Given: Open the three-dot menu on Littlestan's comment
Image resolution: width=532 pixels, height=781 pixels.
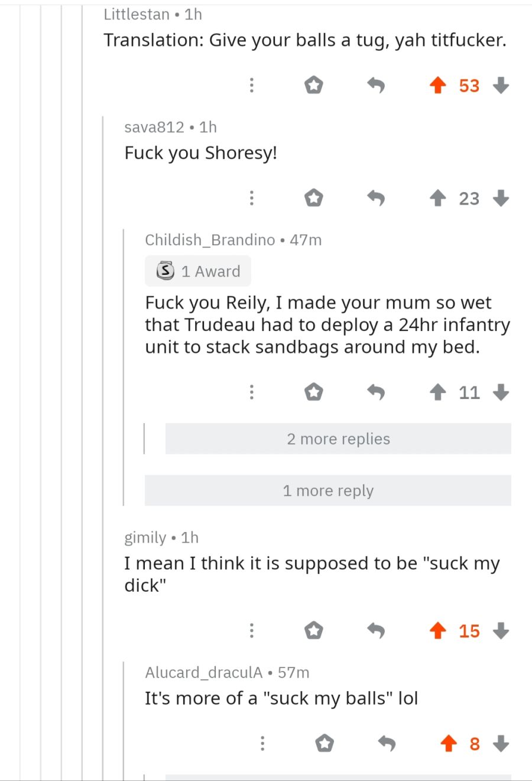Looking at the screenshot, I should [252, 86].
